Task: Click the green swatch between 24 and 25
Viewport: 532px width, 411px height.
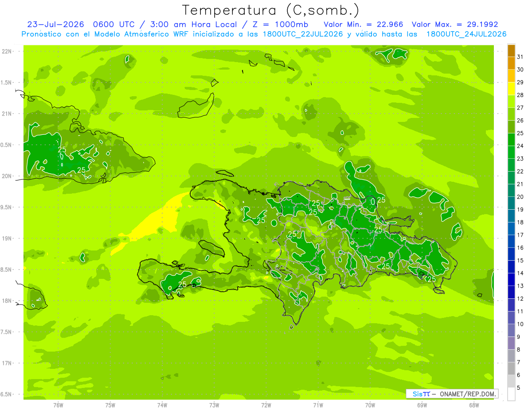Action: click(511, 139)
